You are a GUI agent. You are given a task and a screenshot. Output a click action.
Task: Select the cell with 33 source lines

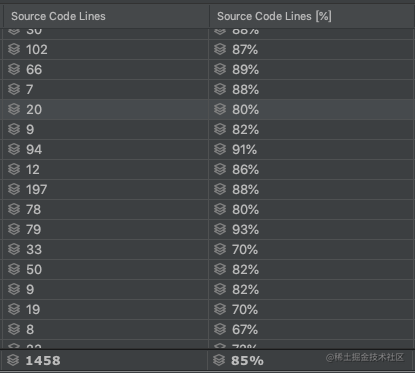tap(106, 249)
